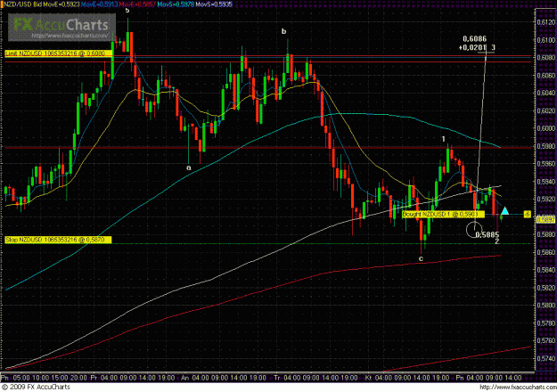Click the 0,6086 target price annotation
Screen dimensions: 557x392
pos(475,39)
